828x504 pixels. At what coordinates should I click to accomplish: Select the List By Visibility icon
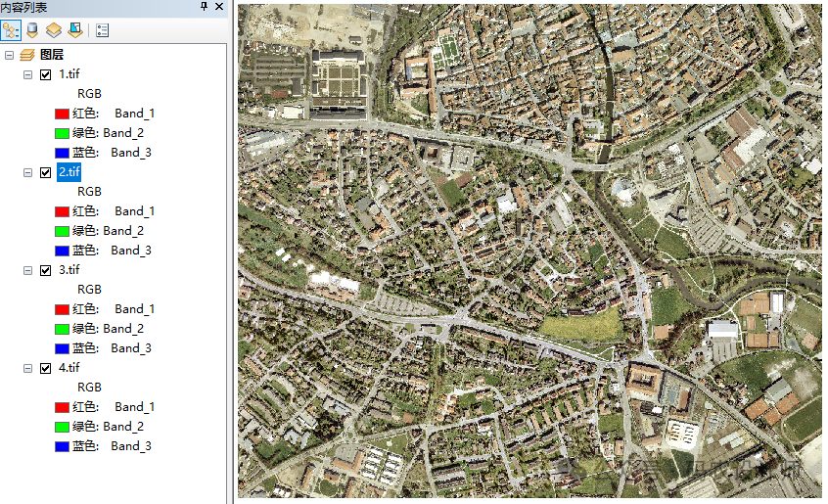coord(54,29)
